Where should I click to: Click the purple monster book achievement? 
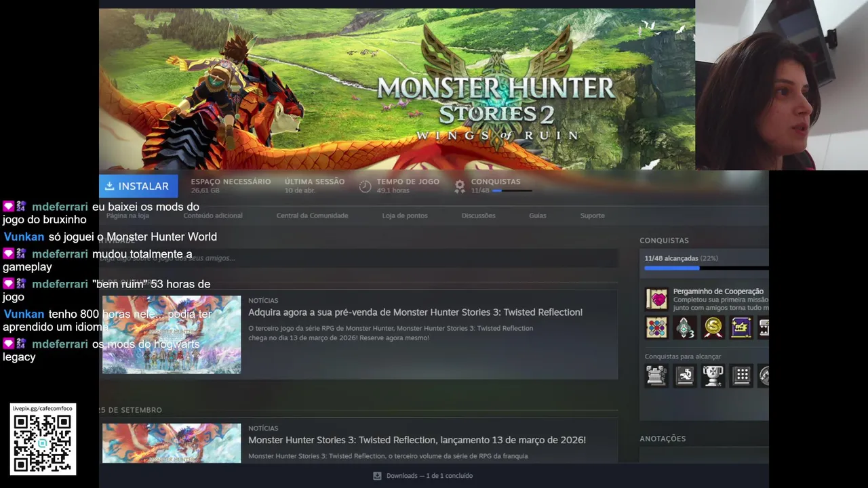pos(742,327)
